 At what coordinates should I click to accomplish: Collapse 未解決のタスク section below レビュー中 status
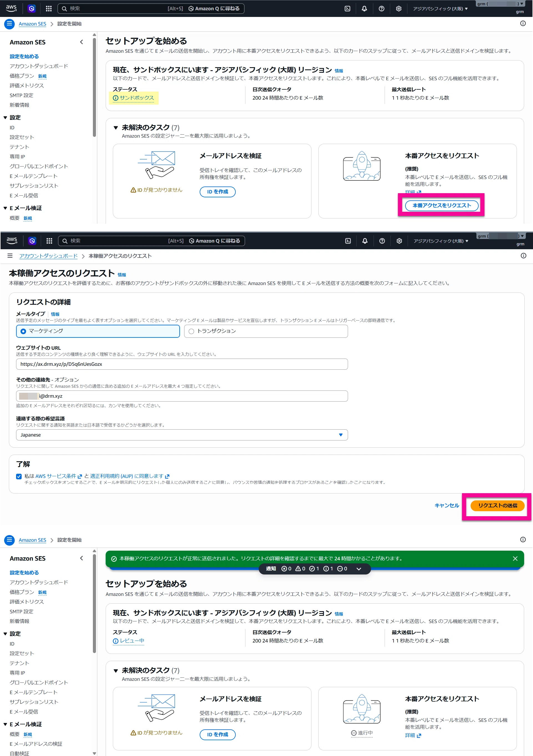(x=115, y=671)
